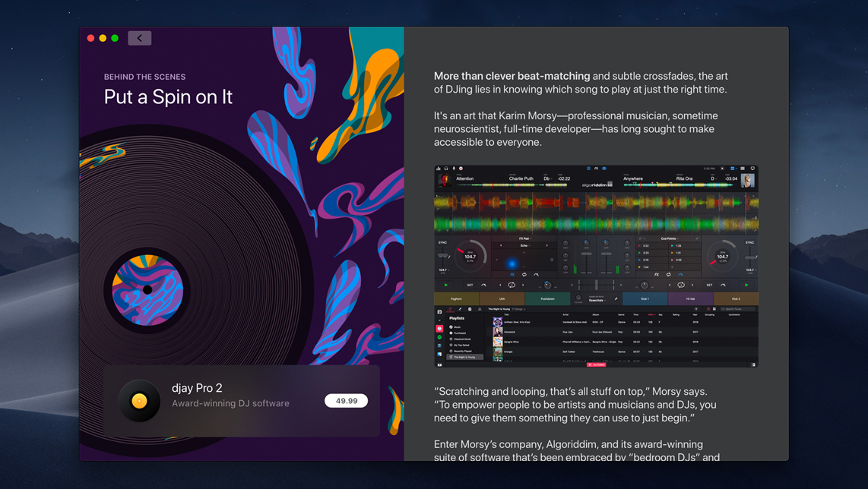Click the paragraph mentioning Karim Morsy
The height and width of the screenshot is (489, 868).
point(575,129)
